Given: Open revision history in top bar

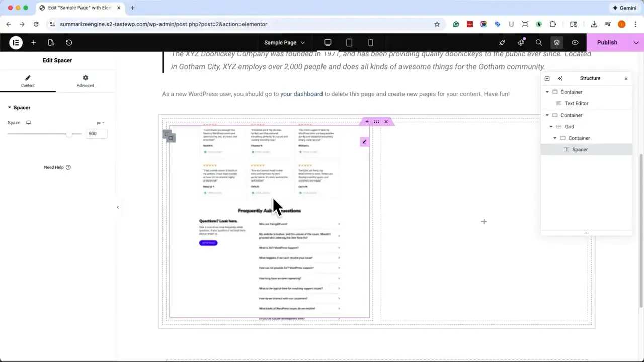Looking at the screenshot, I should [x=69, y=43].
